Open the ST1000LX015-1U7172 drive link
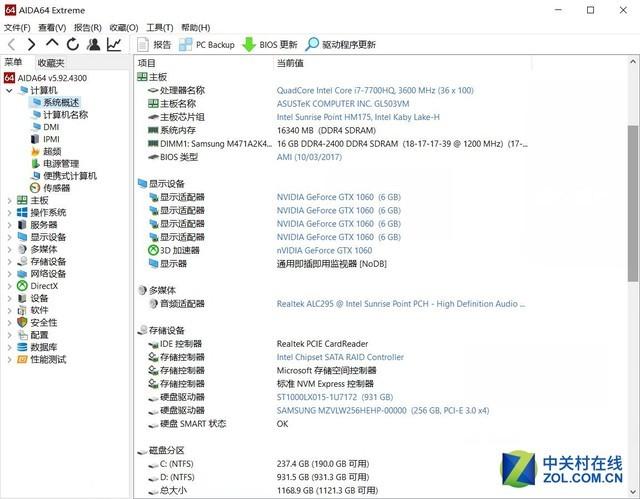The height and width of the screenshot is (499, 640). (335, 397)
